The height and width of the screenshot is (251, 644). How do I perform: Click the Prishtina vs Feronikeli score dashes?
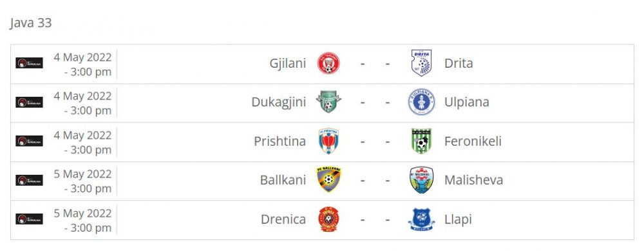point(375,141)
